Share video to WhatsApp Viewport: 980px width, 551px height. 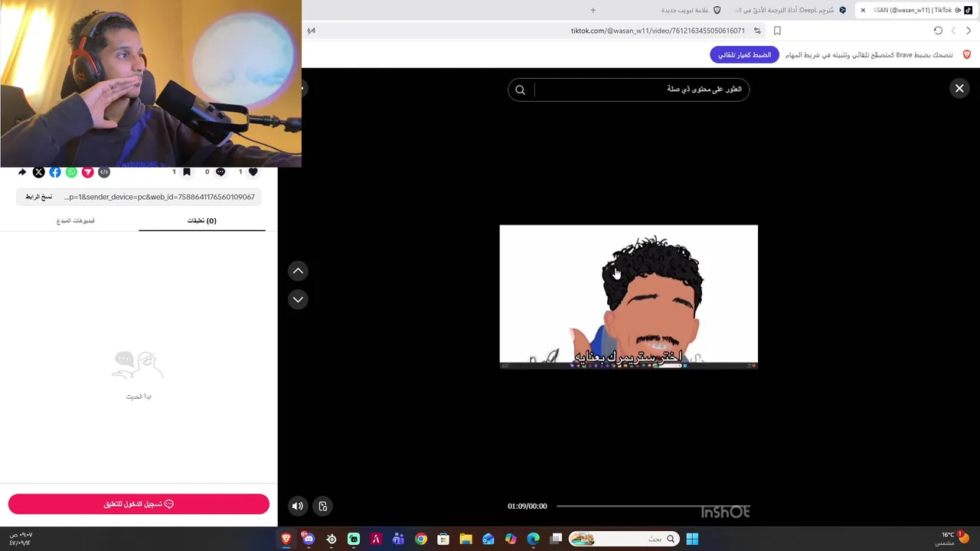coord(71,172)
